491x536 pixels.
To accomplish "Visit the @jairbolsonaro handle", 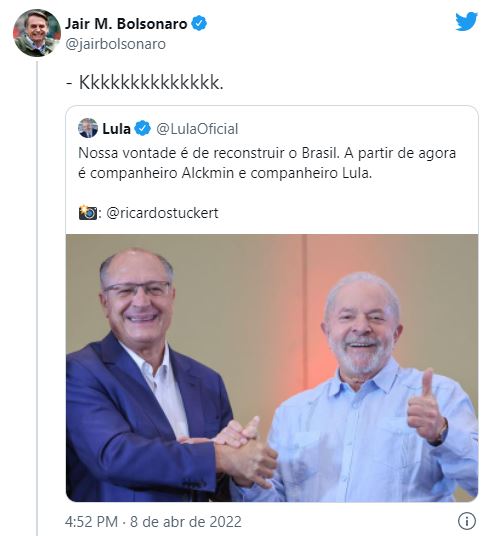I will (x=116, y=44).
